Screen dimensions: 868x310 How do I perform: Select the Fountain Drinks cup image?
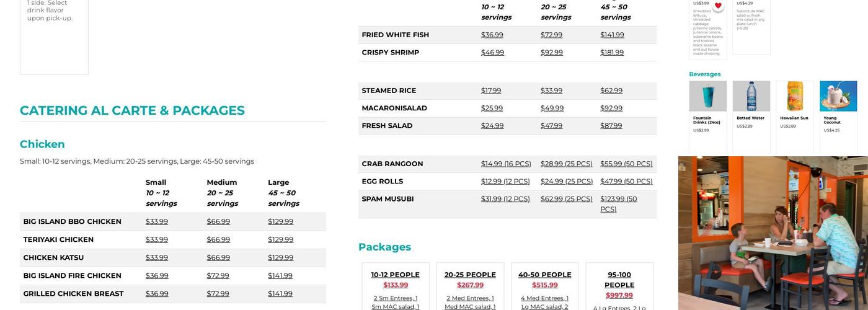coord(707,96)
